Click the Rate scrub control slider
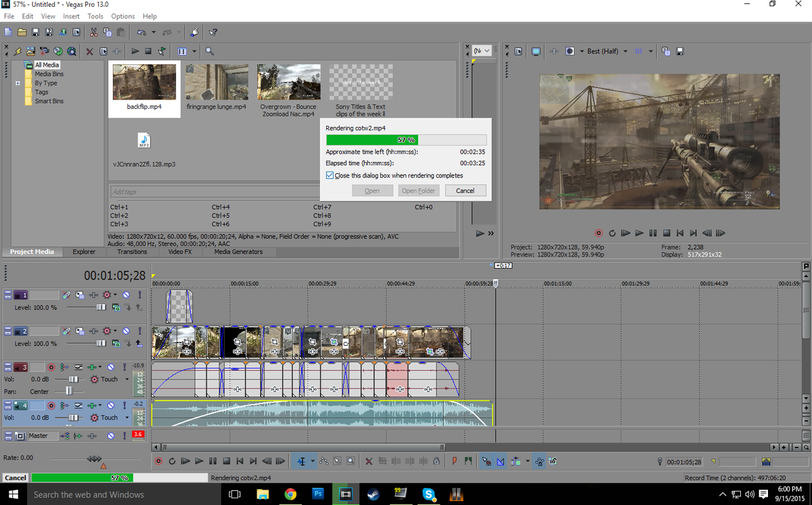The width and height of the screenshot is (812, 505). point(95,460)
